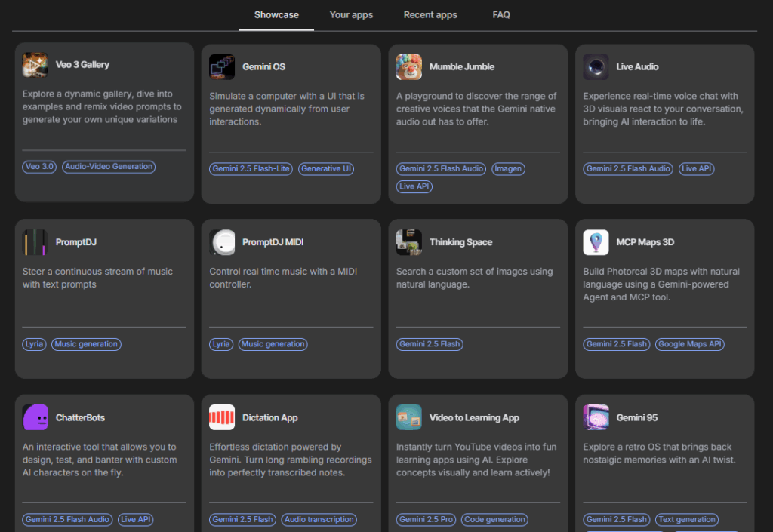773x532 pixels.
Task: Click Gemini 2.5 Flash tag on Thinking Space
Action: [x=430, y=344]
